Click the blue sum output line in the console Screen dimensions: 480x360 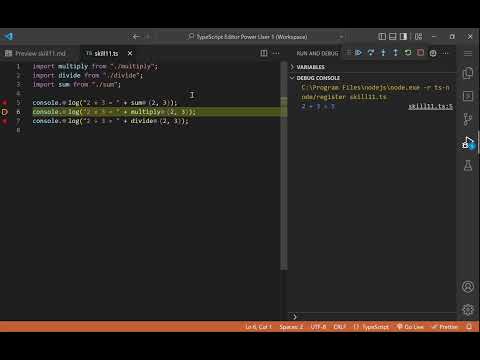click(318, 106)
